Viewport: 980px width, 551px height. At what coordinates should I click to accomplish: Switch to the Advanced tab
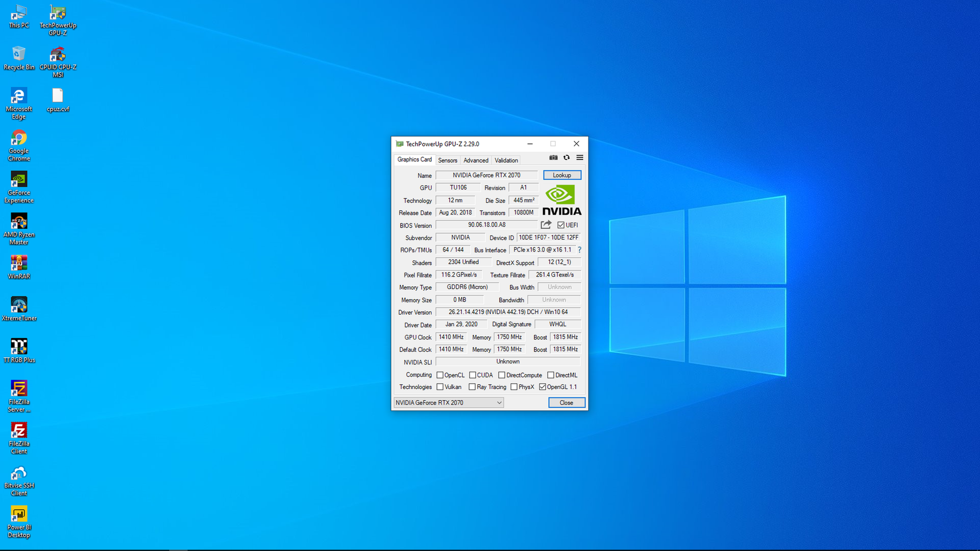[x=476, y=160]
